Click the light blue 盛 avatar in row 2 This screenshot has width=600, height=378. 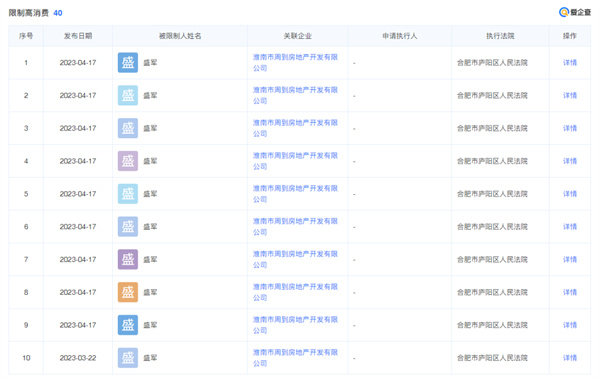click(x=128, y=96)
